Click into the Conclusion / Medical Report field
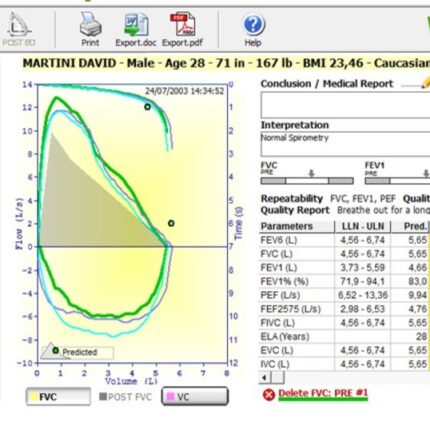This screenshot has height=430, width=430. point(345,105)
